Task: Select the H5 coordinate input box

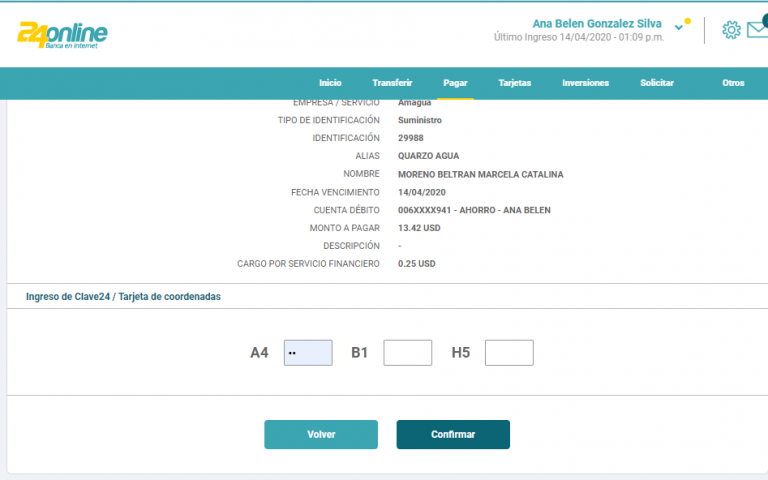Action: (509, 353)
